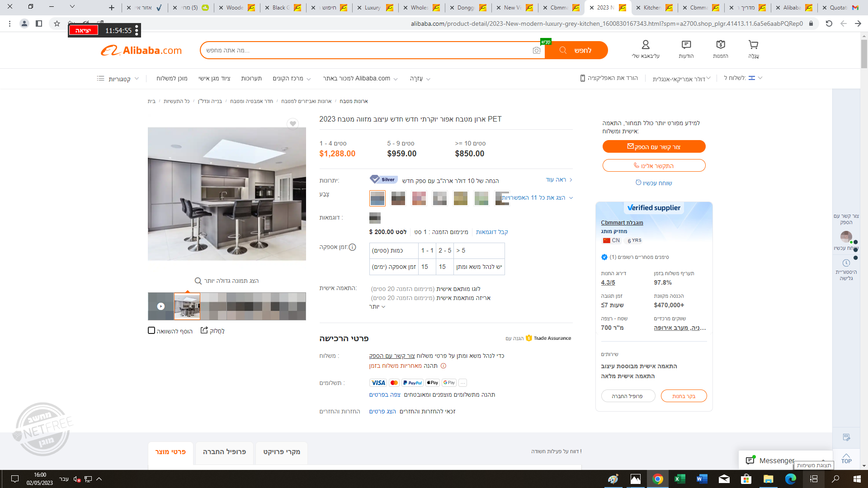
Task: Add product to favorites with heart icon
Action: coord(293,123)
